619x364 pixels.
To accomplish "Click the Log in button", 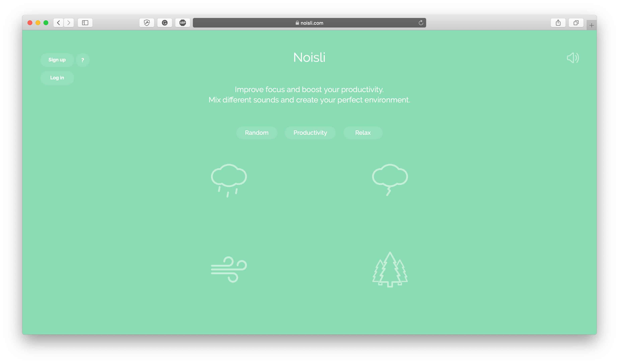I will pyautogui.click(x=57, y=78).
